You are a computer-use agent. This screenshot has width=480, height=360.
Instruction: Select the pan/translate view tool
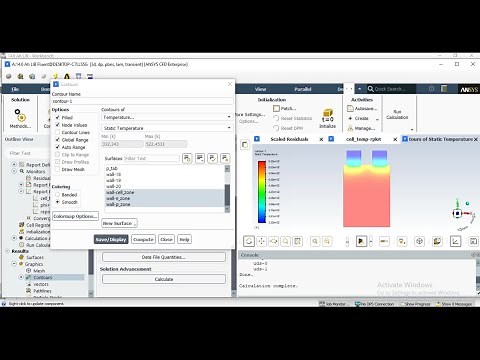262,241
